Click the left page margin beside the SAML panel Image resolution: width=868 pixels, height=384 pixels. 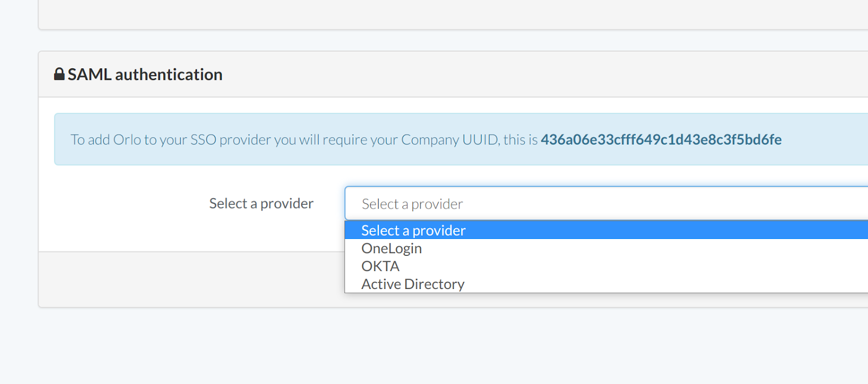tap(18, 179)
